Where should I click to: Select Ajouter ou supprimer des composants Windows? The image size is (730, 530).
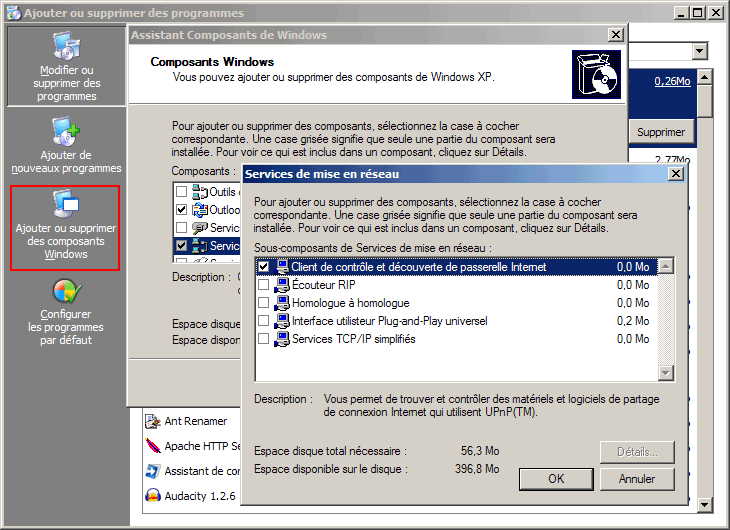66,205
